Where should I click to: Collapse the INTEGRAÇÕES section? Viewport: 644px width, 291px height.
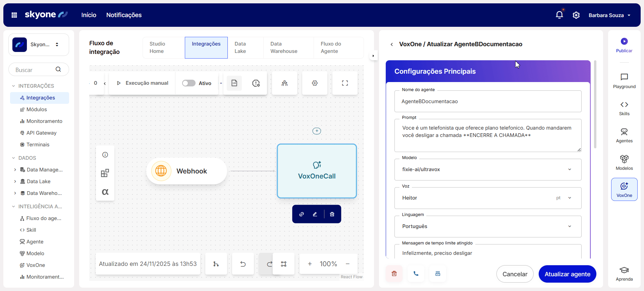click(x=13, y=86)
